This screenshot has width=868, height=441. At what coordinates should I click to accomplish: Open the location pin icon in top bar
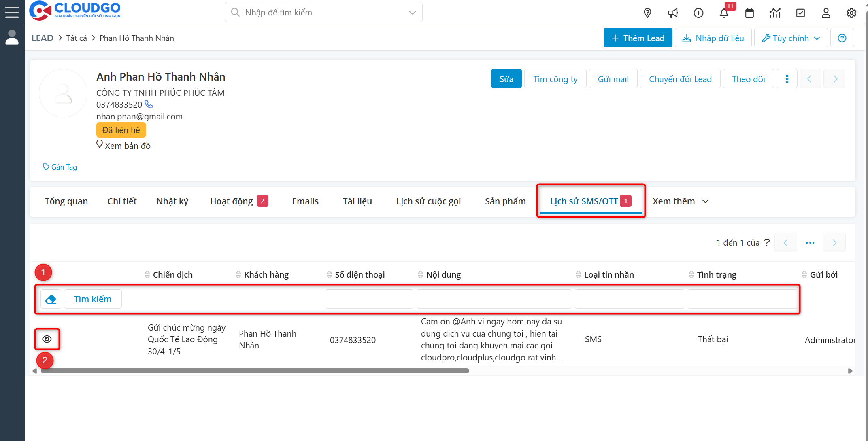[x=647, y=13]
